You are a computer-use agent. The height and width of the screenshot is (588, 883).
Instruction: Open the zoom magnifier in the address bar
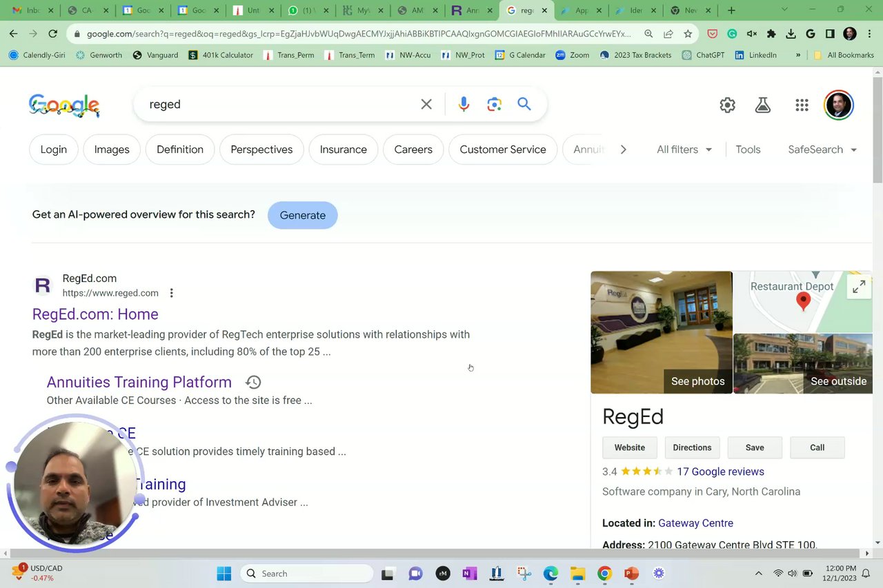click(648, 34)
